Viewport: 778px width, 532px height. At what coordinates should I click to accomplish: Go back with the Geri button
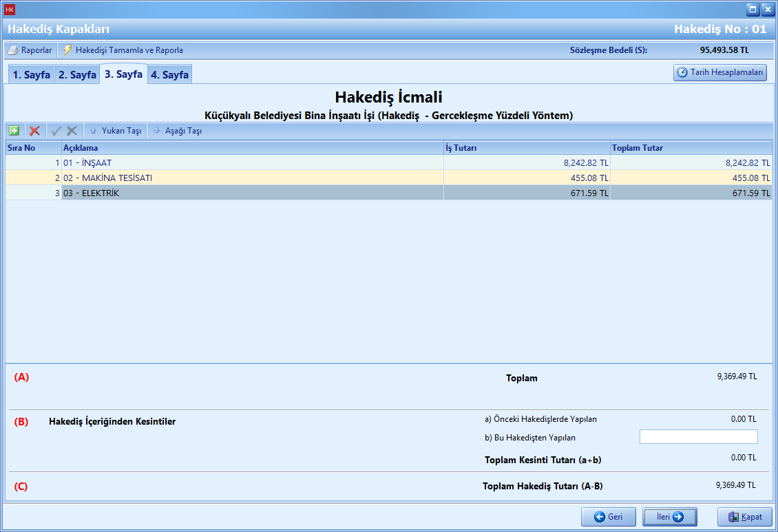608,517
